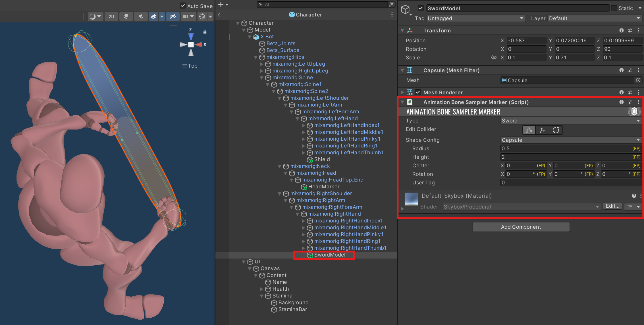
Task: Toggle 2D view mode in scene toolbar
Action: [x=111, y=16]
